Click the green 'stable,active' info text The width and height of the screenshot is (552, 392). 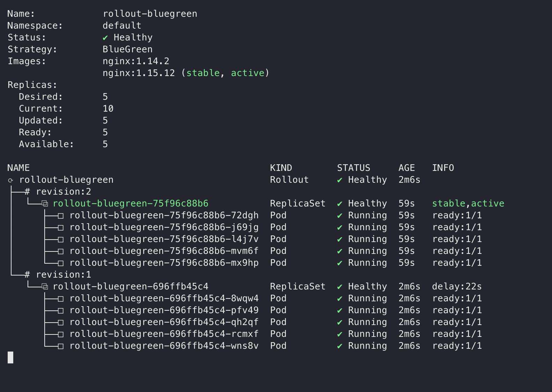(x=468, y=203)
